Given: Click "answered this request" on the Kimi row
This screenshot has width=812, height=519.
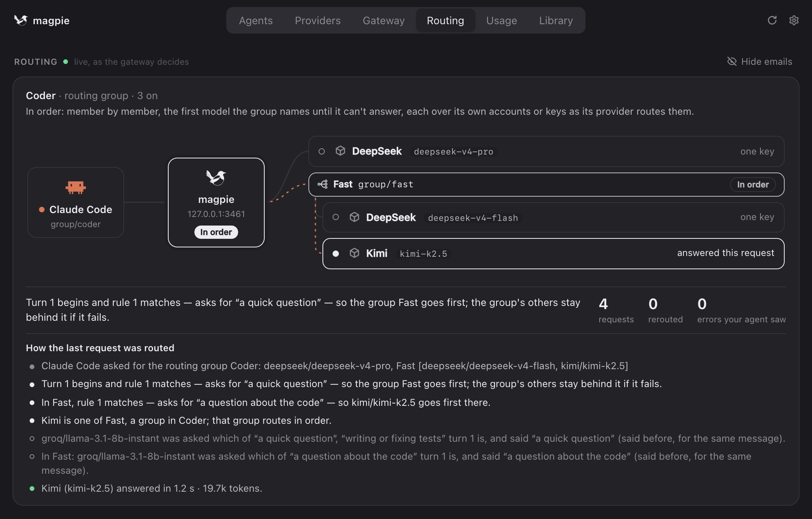Looking at the screenshot, I should click(x=726, y=253).
